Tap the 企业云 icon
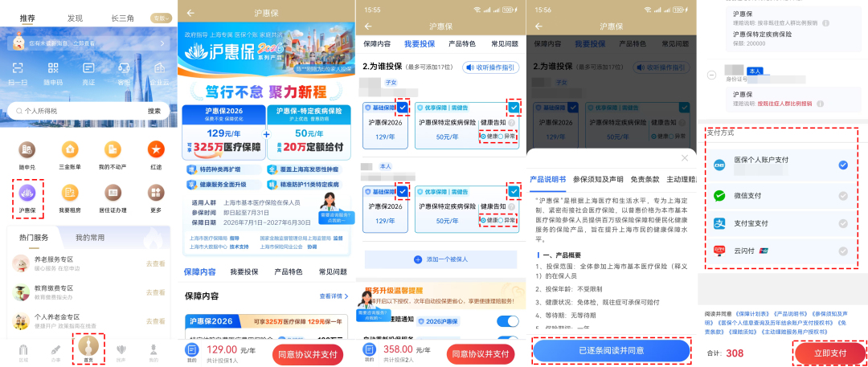Screen dimensions: 868x367 pyautogui.click(x=159, y=68)
